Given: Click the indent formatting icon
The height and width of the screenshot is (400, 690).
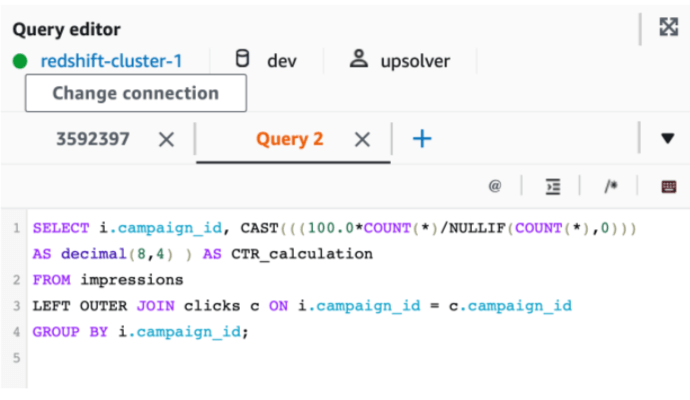Looking at the screenshot, I should [552, 186].
